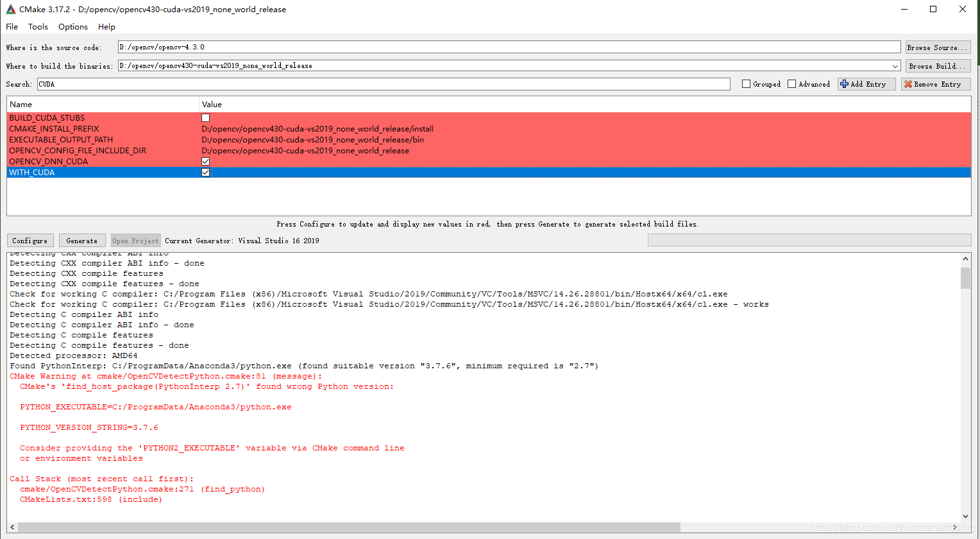Click the 'Where is the source code:' label
Viewport: 980px width, 539px height.
click(x=54, y=47)
